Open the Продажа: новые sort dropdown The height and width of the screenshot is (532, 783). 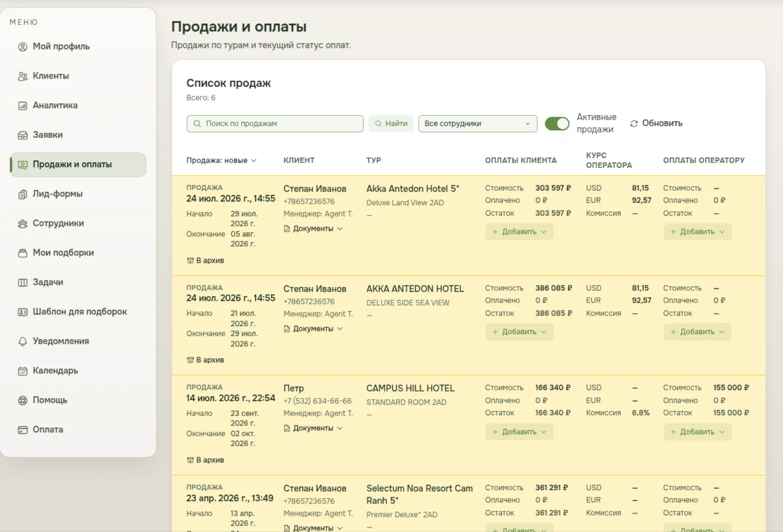221,160
